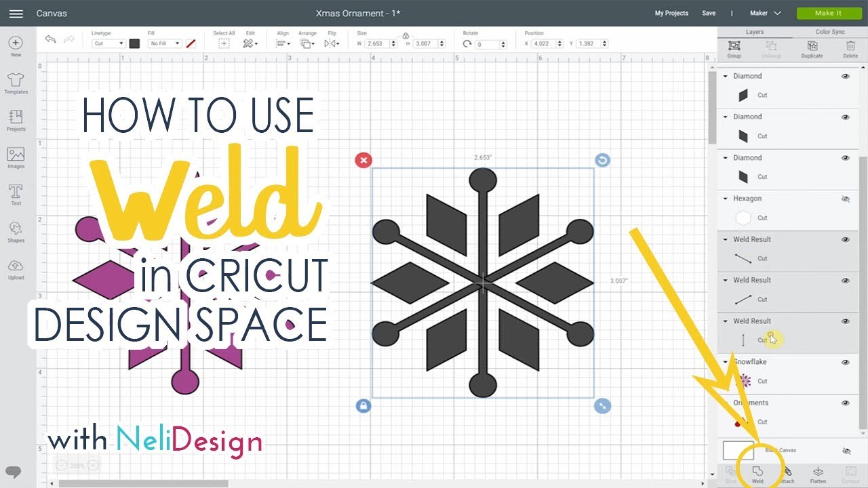Screen dimensions: 868x488
Task: Open the Shapes panel
Action: [16, 232]
